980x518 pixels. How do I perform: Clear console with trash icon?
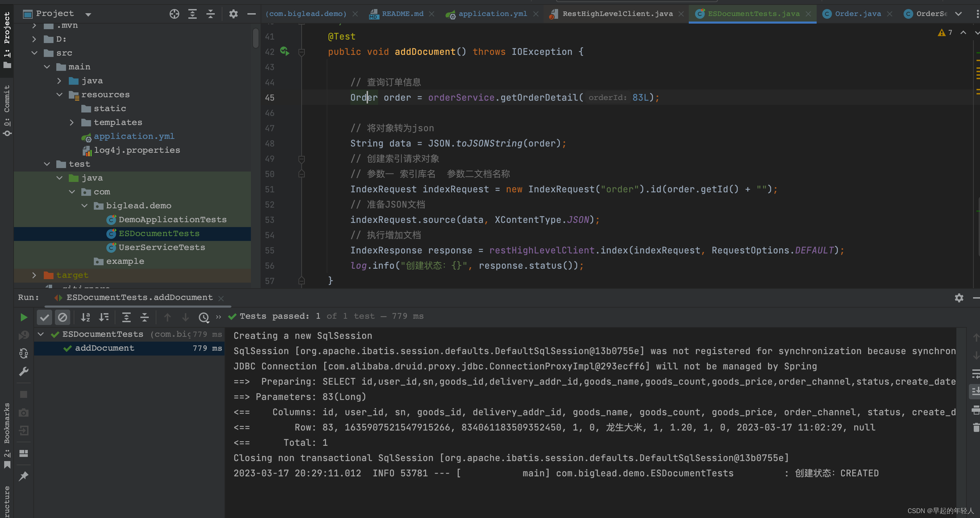point(976,427)
